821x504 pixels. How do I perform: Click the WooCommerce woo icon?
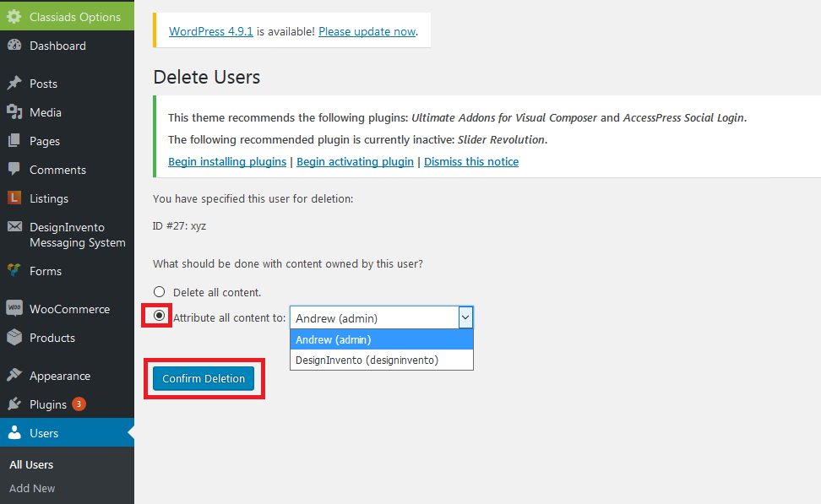[x=14, y=308]
